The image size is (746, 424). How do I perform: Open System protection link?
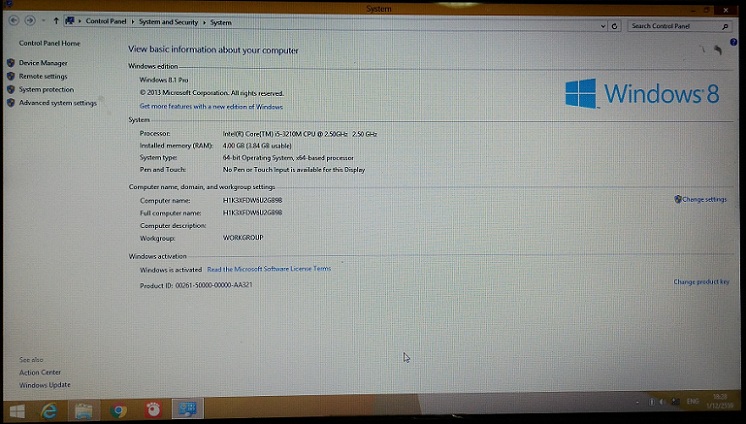(46, 89)
